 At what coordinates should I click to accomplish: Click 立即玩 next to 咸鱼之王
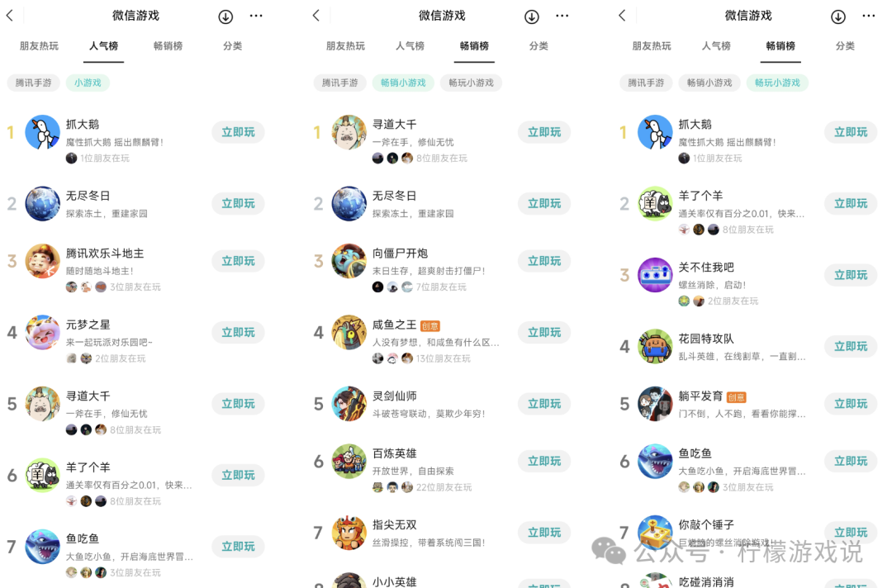tap(544, 332)
